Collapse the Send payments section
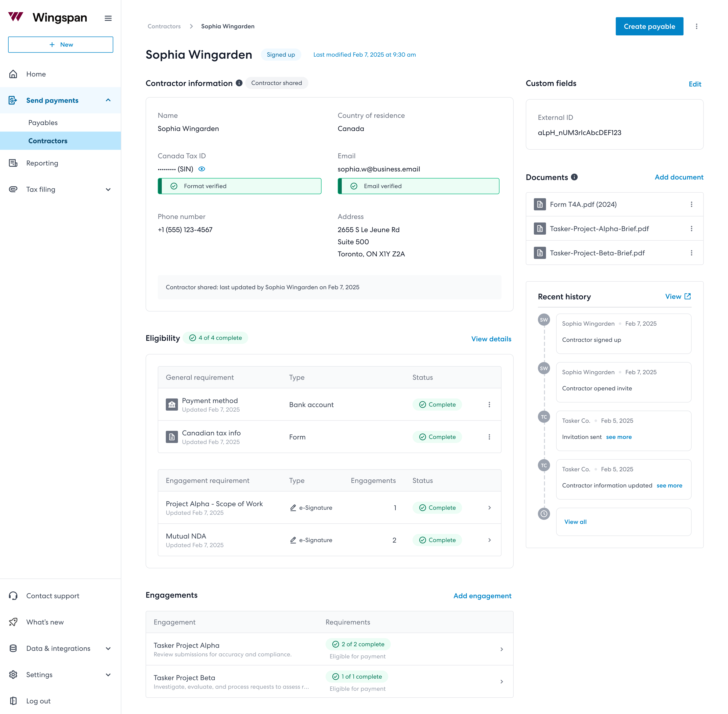The width and height of the screenshot is (728, 714). (x=108, y=100)
